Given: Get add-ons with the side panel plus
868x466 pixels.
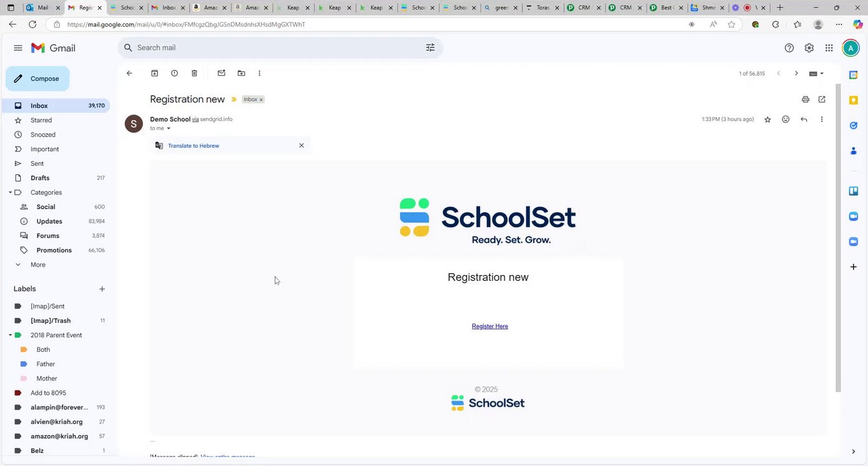Looking at the screenshot, I should click(x=853, y=267).
